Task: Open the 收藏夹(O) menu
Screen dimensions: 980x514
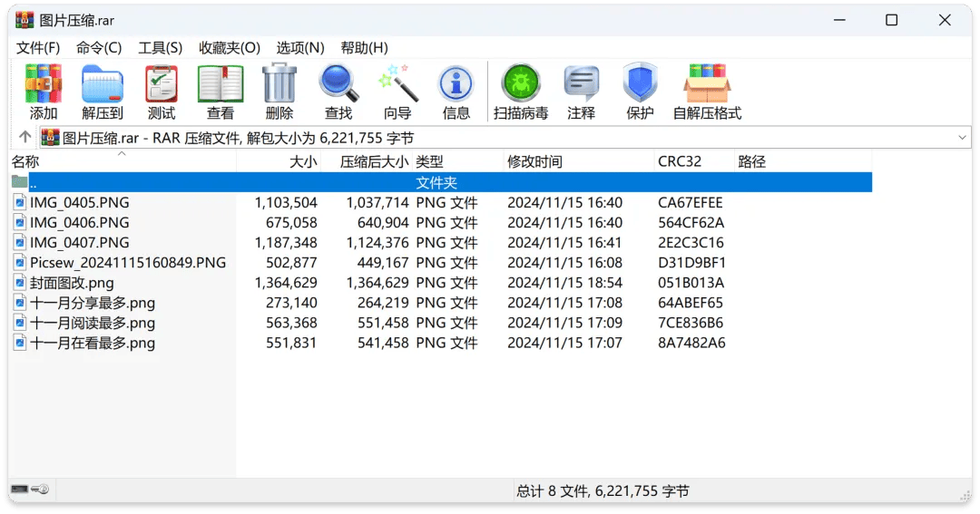Action: [x=230, y=48]
